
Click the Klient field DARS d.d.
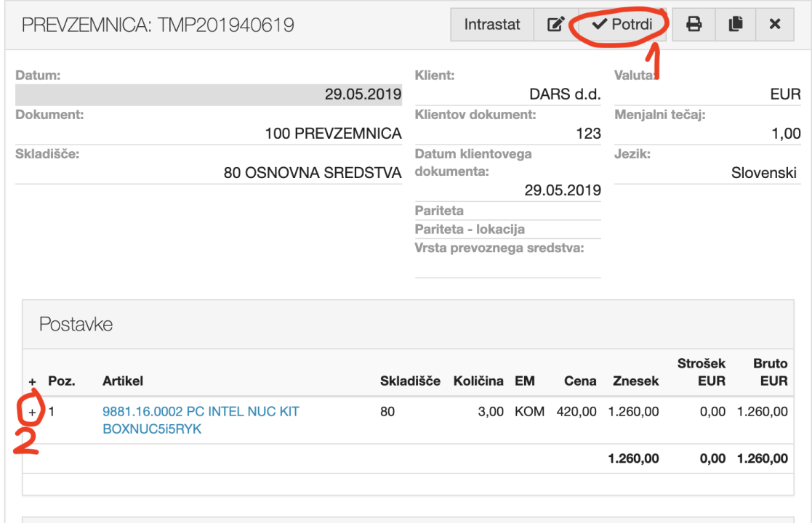coord(508,95)
